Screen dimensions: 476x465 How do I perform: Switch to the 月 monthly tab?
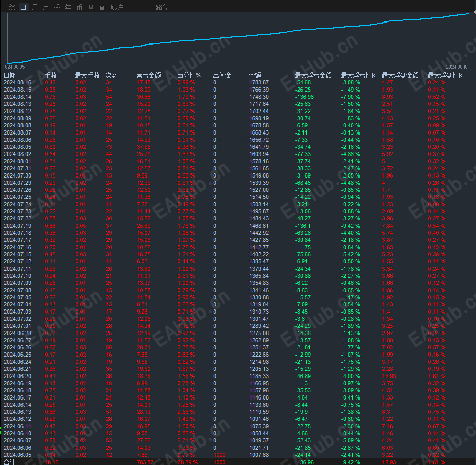coord(46,7)
